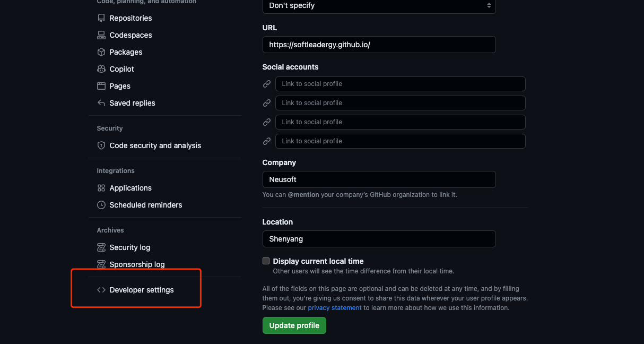This screenshot has height=344, width=644.
Task: Enable Display current local time checkbox
Action: pyautogui.click(x=266, y=261)
